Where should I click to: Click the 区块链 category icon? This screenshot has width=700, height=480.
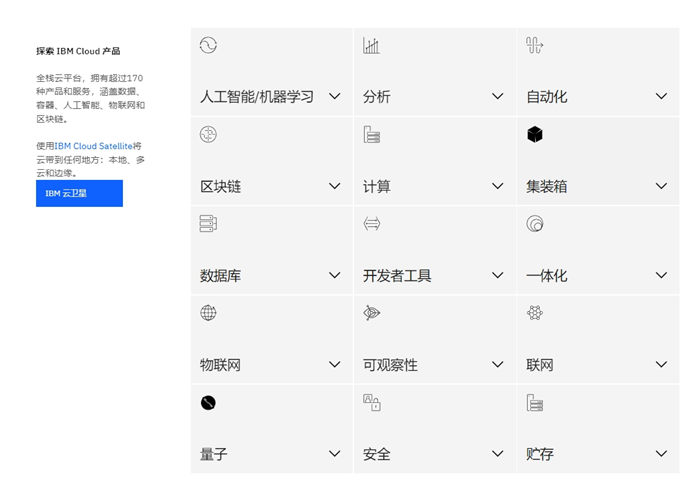(x=208, y=134)
